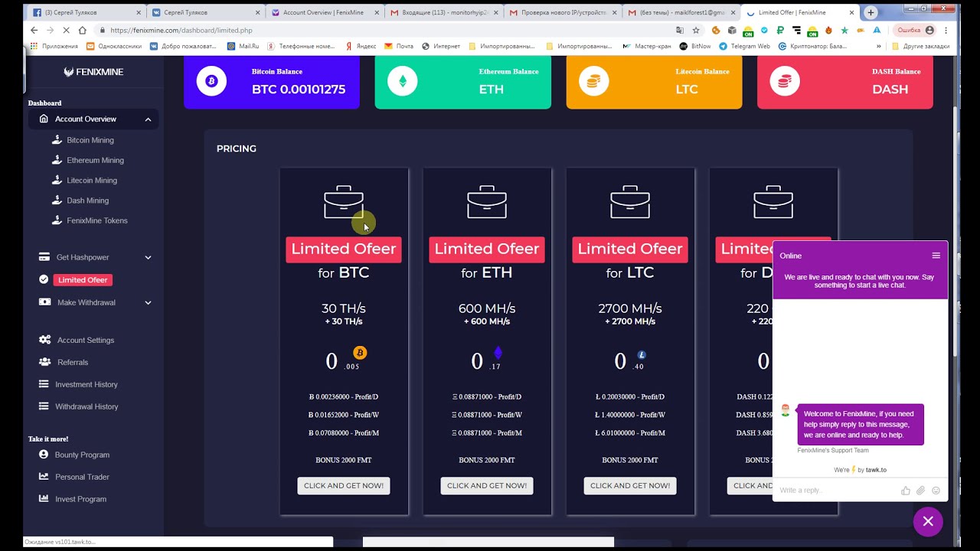
Task: Click the Limited Ofeer badge for BTC
Action: coord(344,249)
